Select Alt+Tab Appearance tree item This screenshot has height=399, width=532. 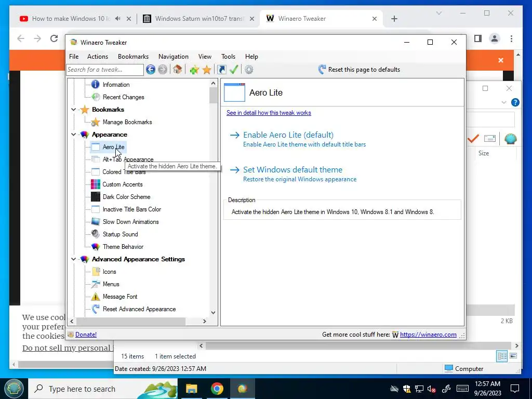point(128,159)
